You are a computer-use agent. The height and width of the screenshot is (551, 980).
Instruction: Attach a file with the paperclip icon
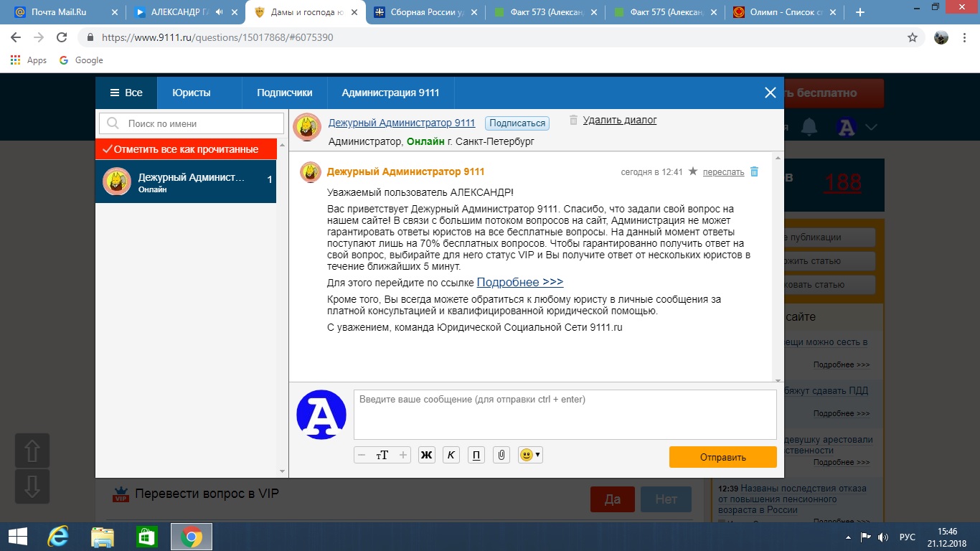click(501, 455)
